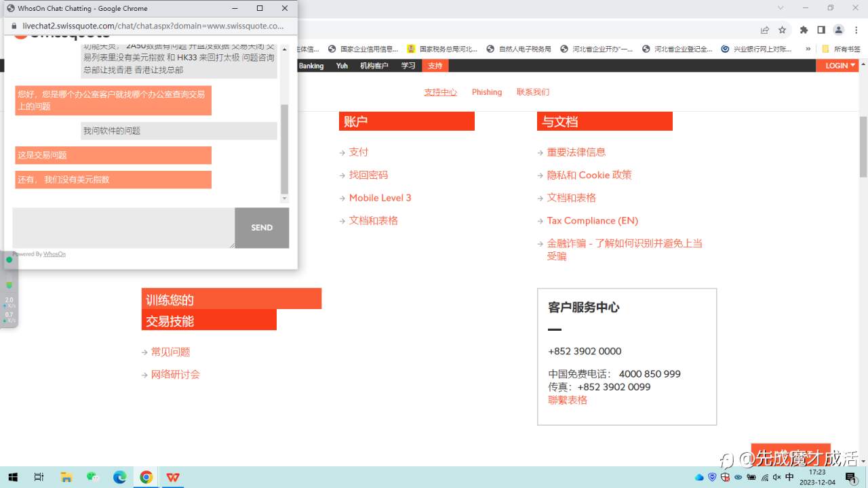
Task: Open the 联系我们 tab
Action: click(x=533, y=92)
